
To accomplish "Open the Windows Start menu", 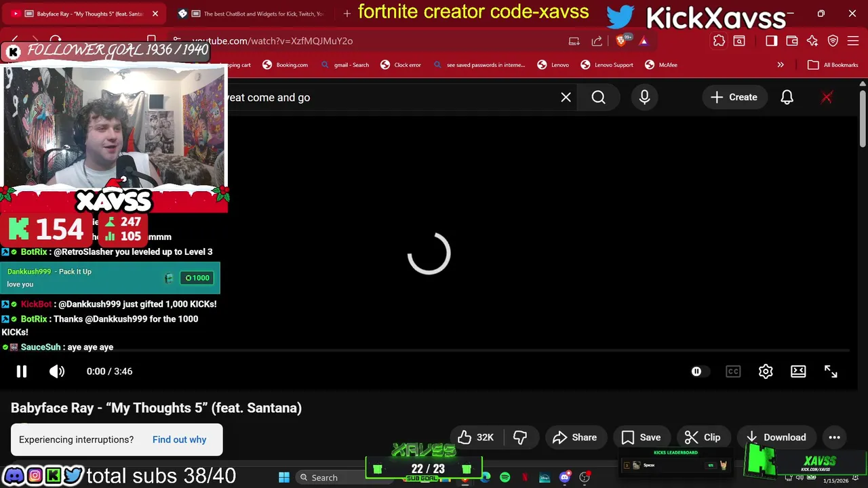I will pyautogui.click(x=284, y=478).
